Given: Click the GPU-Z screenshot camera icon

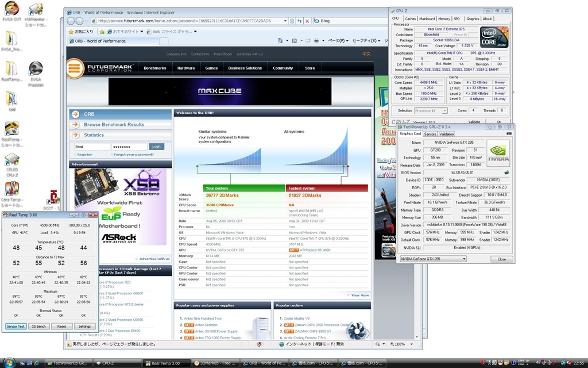Looking at the screenshot, I should 509,133.
